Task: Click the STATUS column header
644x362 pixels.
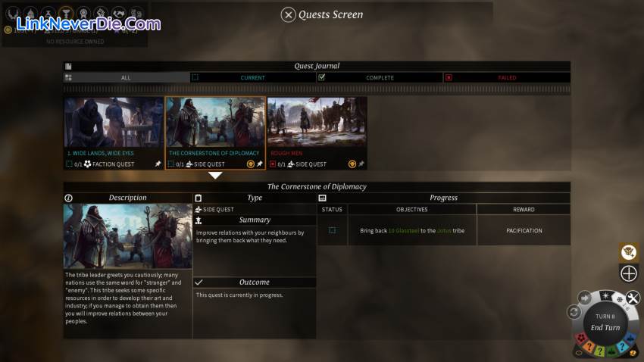Action: 332,210
